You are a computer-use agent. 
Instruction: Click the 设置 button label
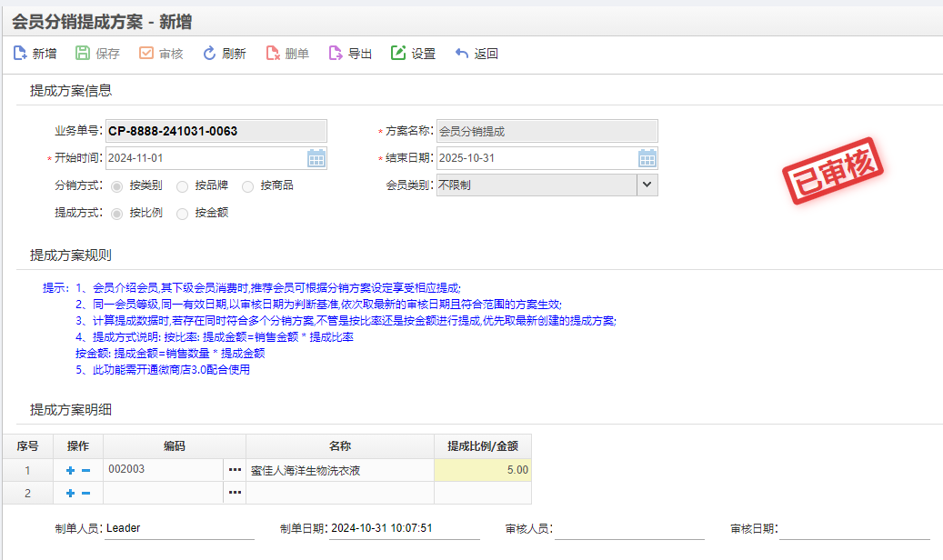pyautogui.click(x=424, y=55)
